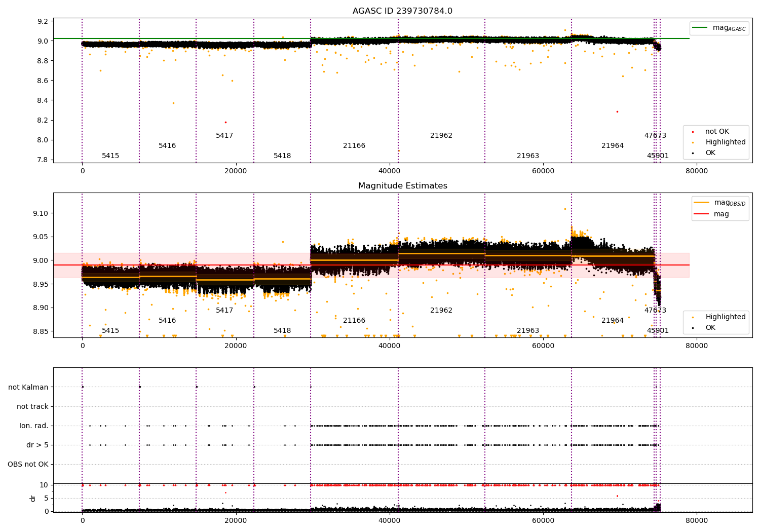Image resolution: width=760 pixels, height=532 pixels.
Task: Click 'OK' legend entry in top panel
Action: (704, 153)
